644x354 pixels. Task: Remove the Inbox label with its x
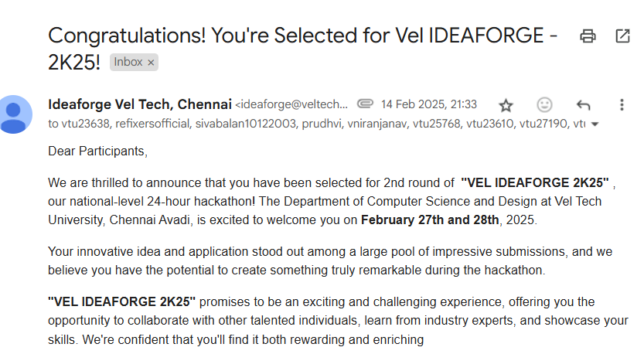pos(152,63)
